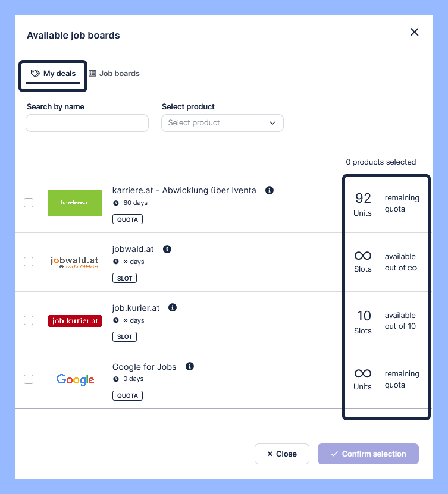The height and width of the screenshot is (494, 448).
Task: Enable the Google for Jobs checkbox
Action: tap(29, 379)
